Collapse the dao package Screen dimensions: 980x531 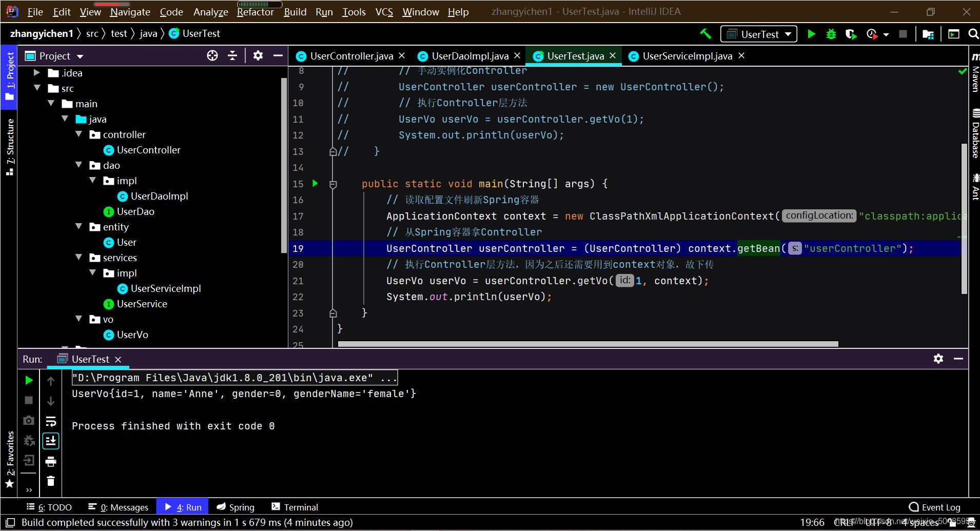coord(79,165)
